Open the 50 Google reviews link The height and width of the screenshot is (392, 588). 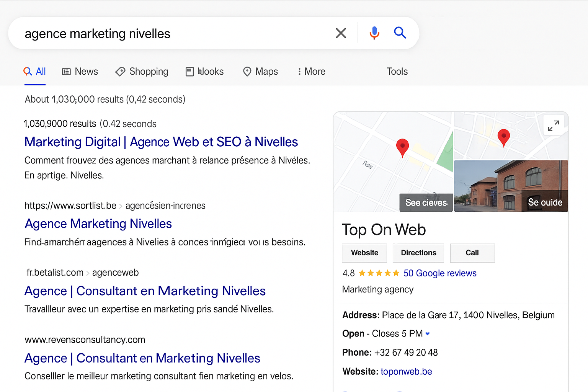[x=440, y=273]
